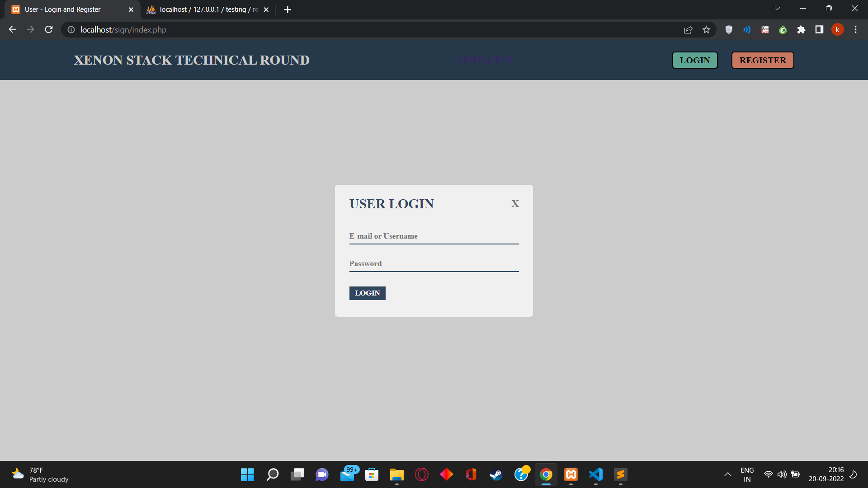Open the browser extensions puzzle icon
Image resolution: width=868 pixels, height=488 pixels.
(x=801, y=30)
